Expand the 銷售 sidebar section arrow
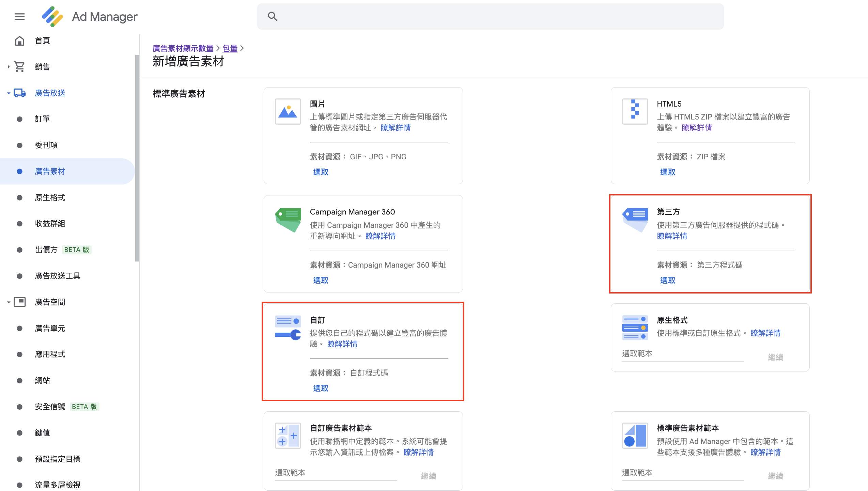The height and width of the screenshot is (491, 868). [x=9, y=67]
